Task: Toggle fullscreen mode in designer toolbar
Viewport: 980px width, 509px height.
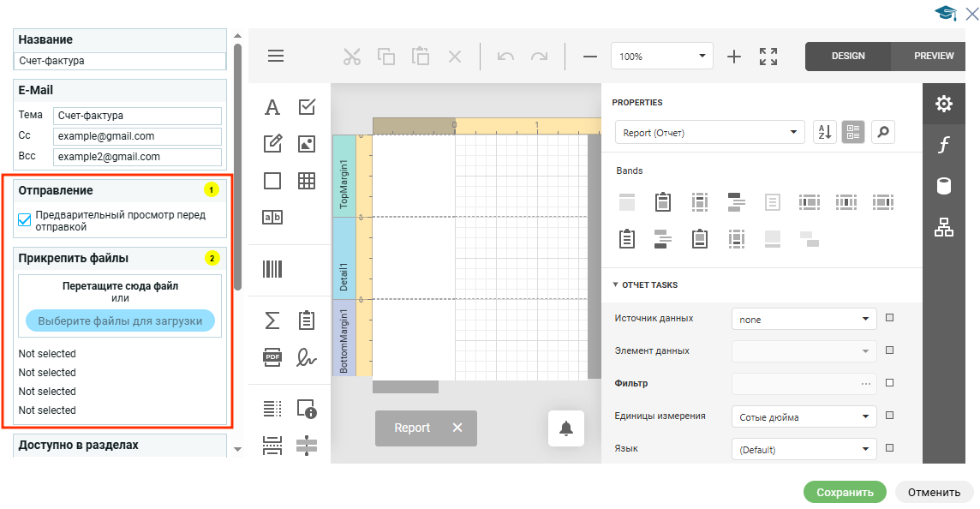Action: (x=768, y=57)
